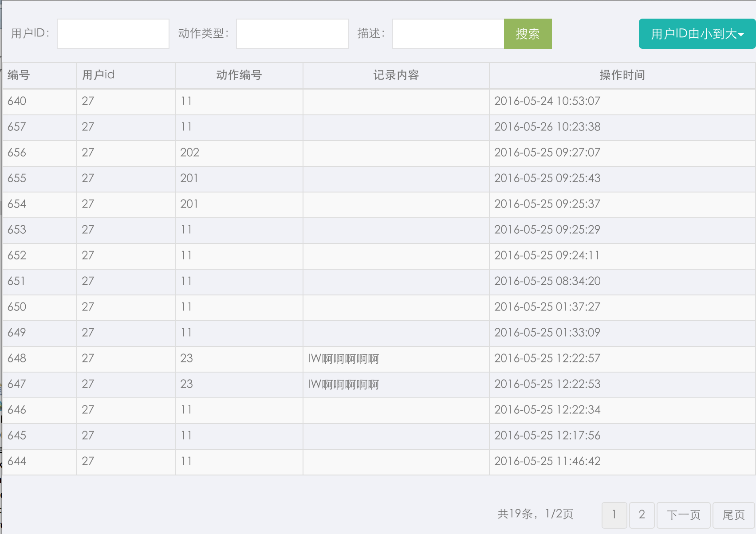Select record number 645
The image size is (756, 534).
click(17, 436)
